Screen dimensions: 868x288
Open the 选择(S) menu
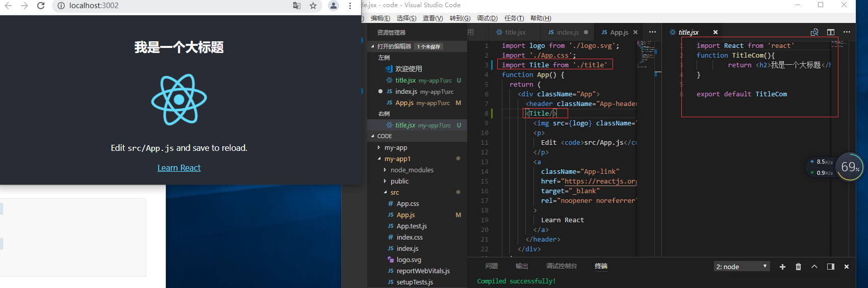(x=406, y=18)
